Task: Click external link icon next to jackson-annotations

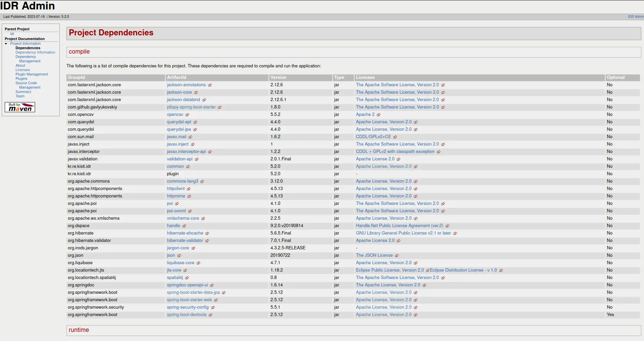Action: click(x=210, y=85)
